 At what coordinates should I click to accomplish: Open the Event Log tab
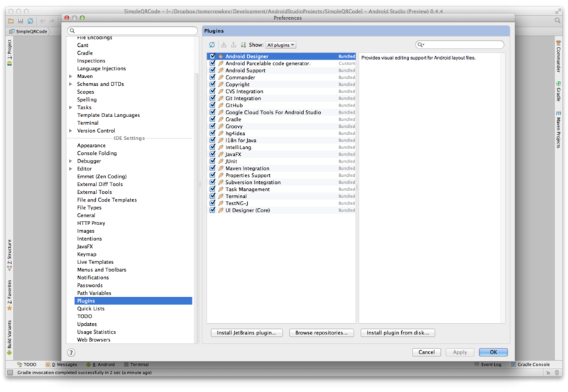[488, 364]
